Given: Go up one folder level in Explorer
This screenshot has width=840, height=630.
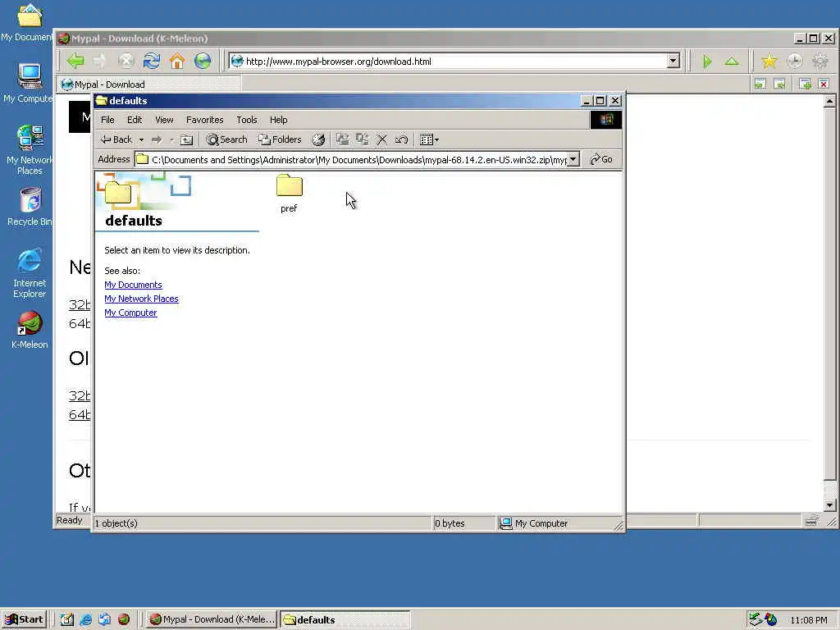Looking at the screenshot, I should pyautogui.click(x=186, y=139).
